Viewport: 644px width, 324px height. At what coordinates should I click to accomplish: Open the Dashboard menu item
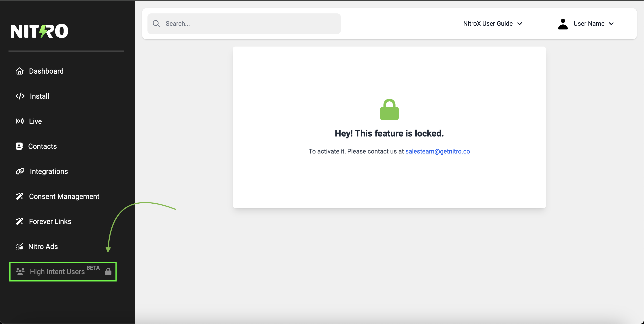[46, 71]
